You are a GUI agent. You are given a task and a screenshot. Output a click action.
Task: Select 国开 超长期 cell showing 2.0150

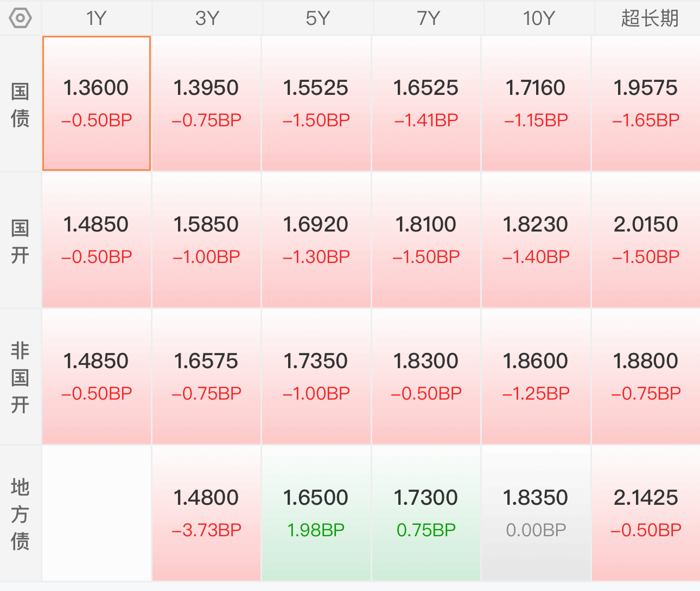[646, 240]
